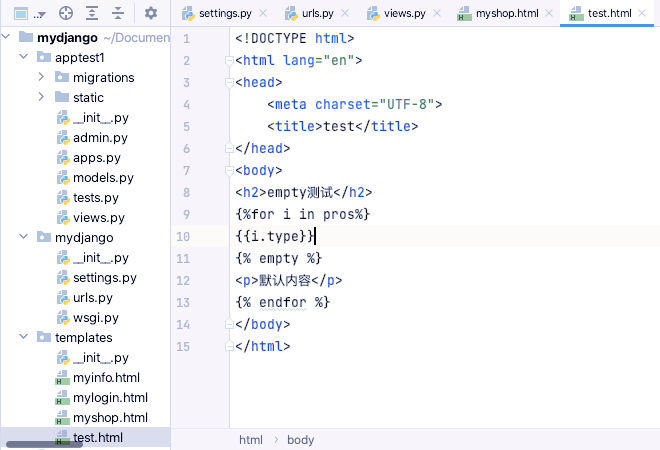The height and width of the screenshot is (450, 660).
Task: Expand the migrations folder
Action: coord(41,77)
